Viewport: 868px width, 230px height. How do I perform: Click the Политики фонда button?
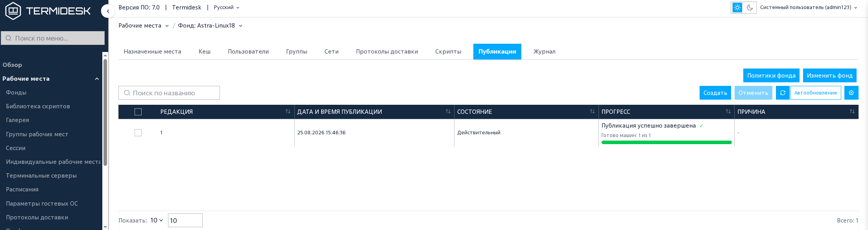[771, 76]
